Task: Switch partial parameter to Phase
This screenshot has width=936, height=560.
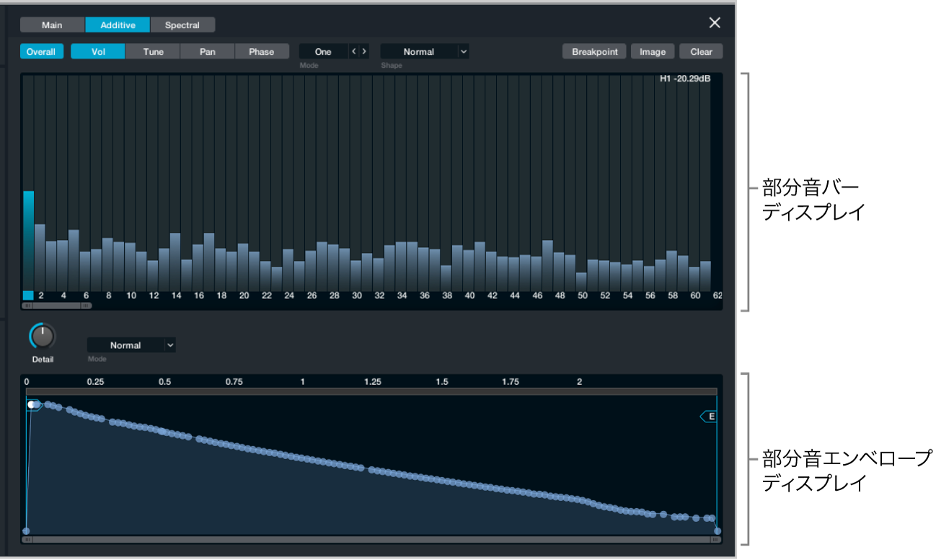Action: click(262, 52)
